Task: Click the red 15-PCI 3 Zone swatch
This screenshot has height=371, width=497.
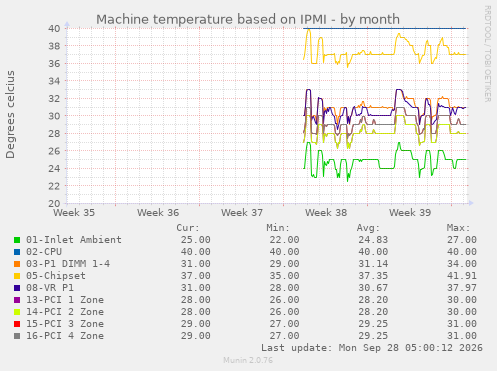Action: click(17, 324)
